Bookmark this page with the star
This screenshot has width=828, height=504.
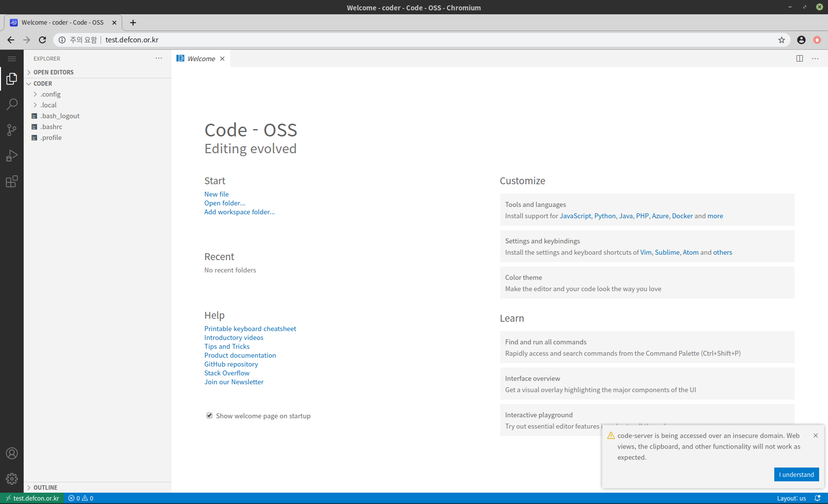782,40
